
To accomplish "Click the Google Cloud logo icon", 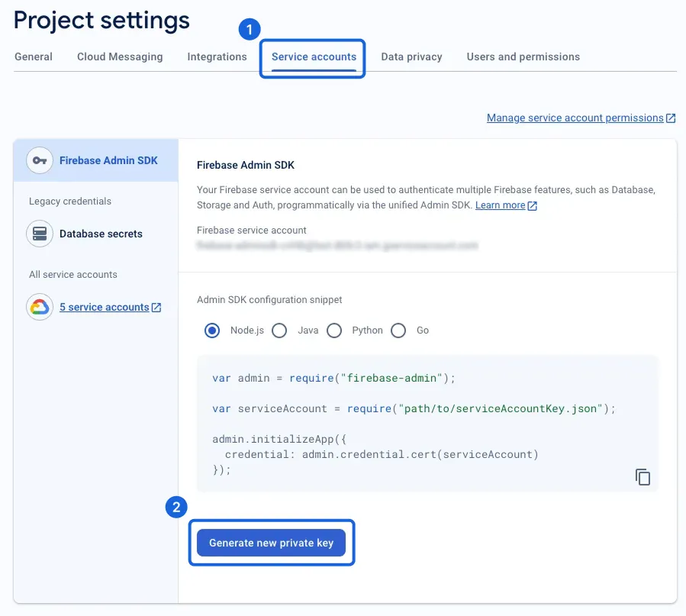I will [40, 307].
